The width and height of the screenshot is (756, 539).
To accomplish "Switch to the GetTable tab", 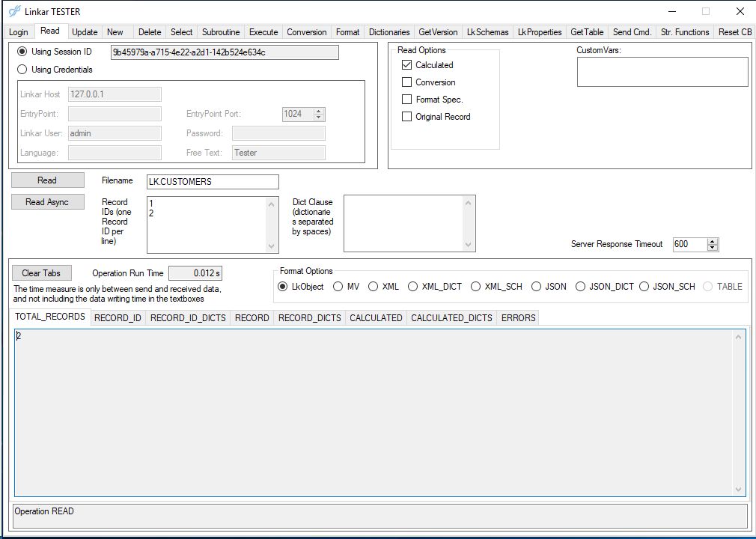I will point(587,32).
